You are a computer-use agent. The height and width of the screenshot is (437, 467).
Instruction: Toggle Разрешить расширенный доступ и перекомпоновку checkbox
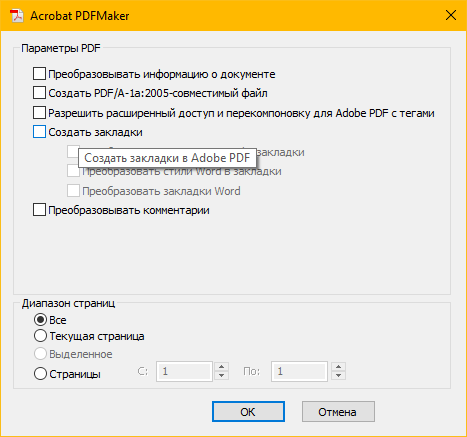click(x=39, y=113)
